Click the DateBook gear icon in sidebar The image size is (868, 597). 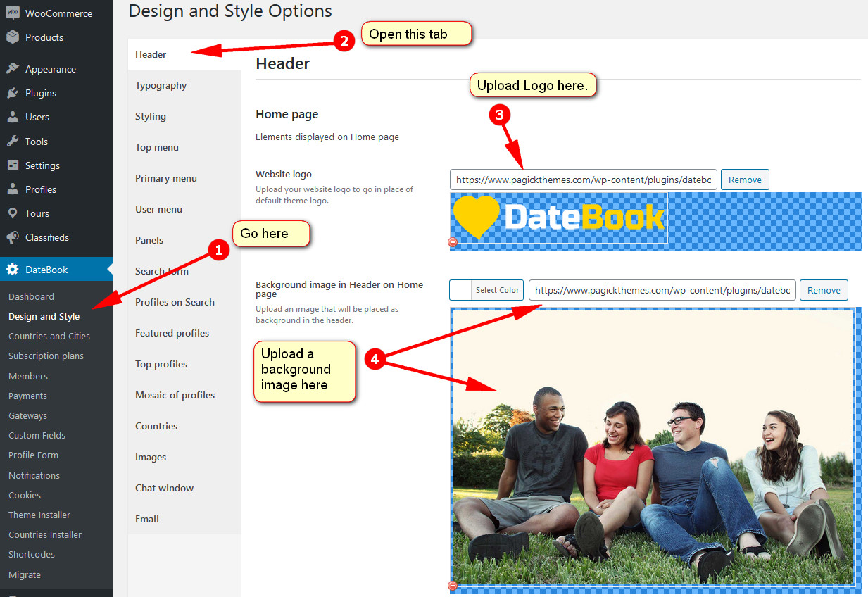(x=13, y=269)
